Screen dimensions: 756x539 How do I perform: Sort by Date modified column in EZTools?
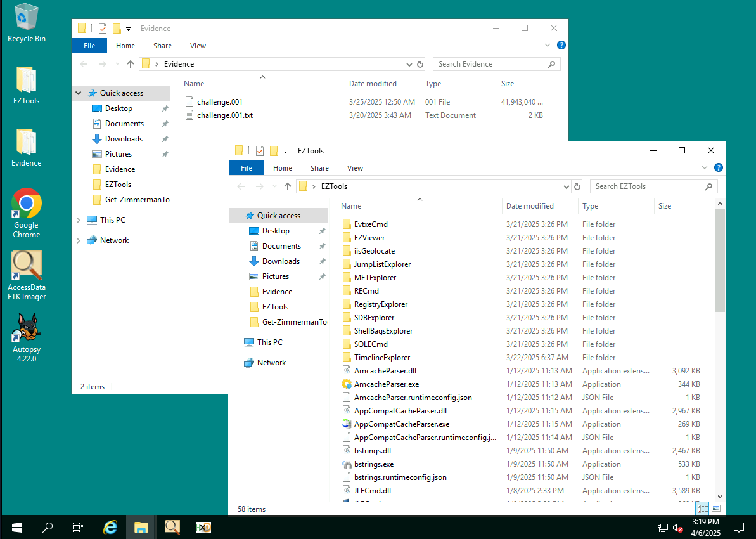[530, 206]
